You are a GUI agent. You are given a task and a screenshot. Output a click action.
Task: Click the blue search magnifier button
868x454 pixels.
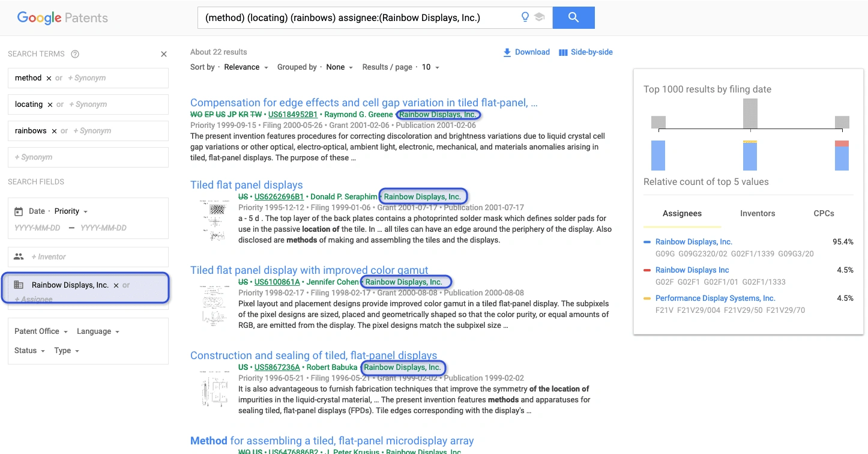573,17
